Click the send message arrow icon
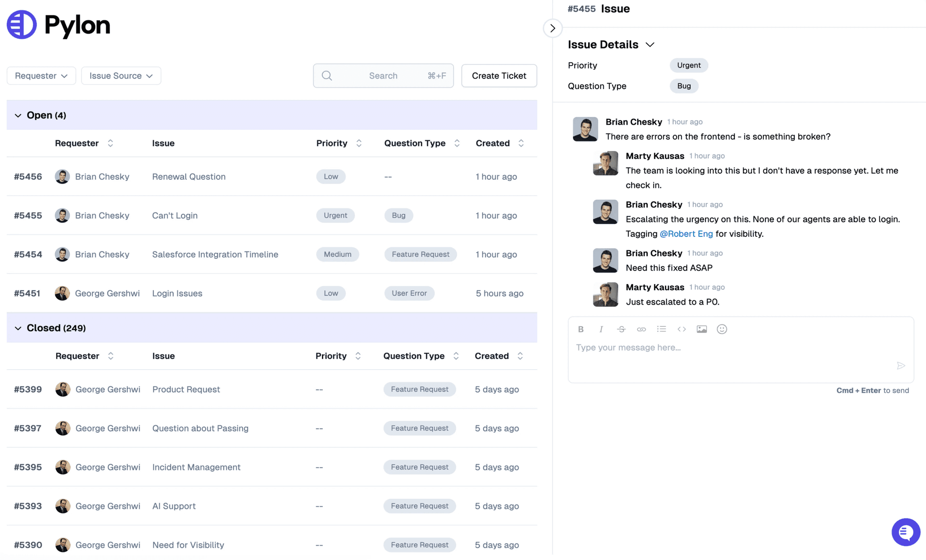This screenshot has width=926, height=560. coord(901,366)
